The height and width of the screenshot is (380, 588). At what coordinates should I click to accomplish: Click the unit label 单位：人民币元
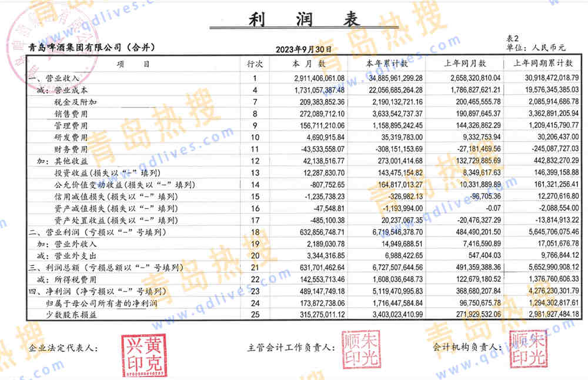pos(536,48)
